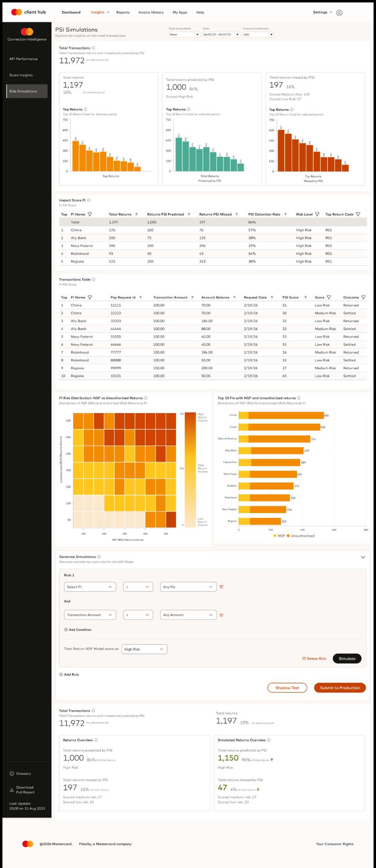376x868 pixels.
Task: Click the Mastercard client hub logo
Action: click(29, 12)
